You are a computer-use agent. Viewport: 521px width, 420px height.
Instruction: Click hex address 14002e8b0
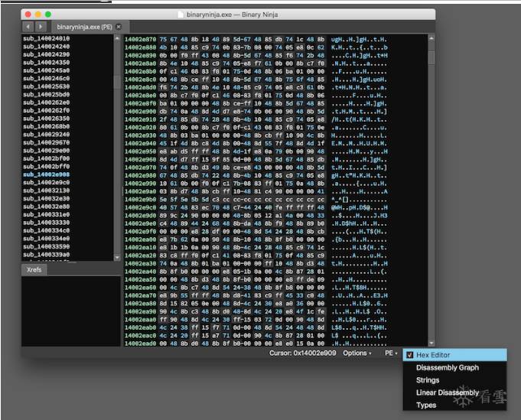[140, 71]
